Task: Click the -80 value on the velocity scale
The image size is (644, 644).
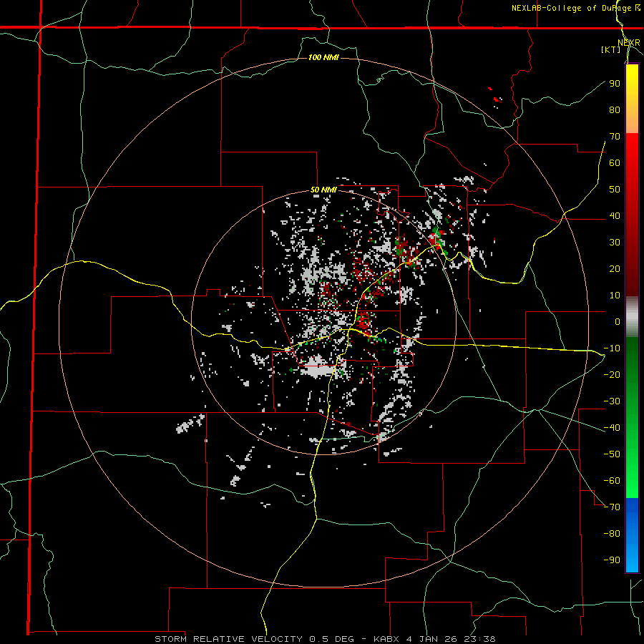Action: (612, 534)
